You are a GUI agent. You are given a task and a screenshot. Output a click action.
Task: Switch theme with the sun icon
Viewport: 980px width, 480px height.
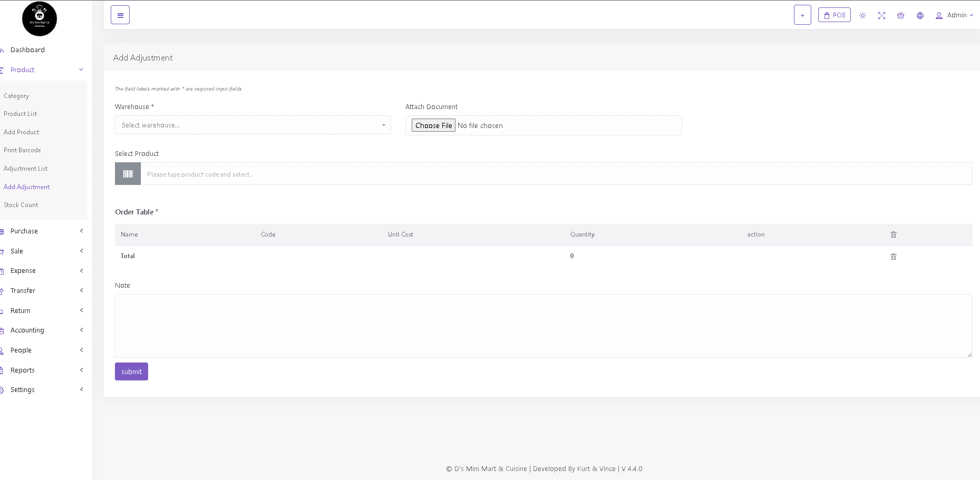point(862,16)
